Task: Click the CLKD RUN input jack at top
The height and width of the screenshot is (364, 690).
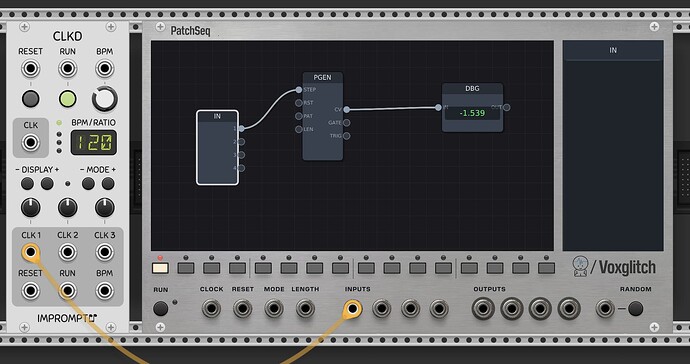Action: [67, 69]
